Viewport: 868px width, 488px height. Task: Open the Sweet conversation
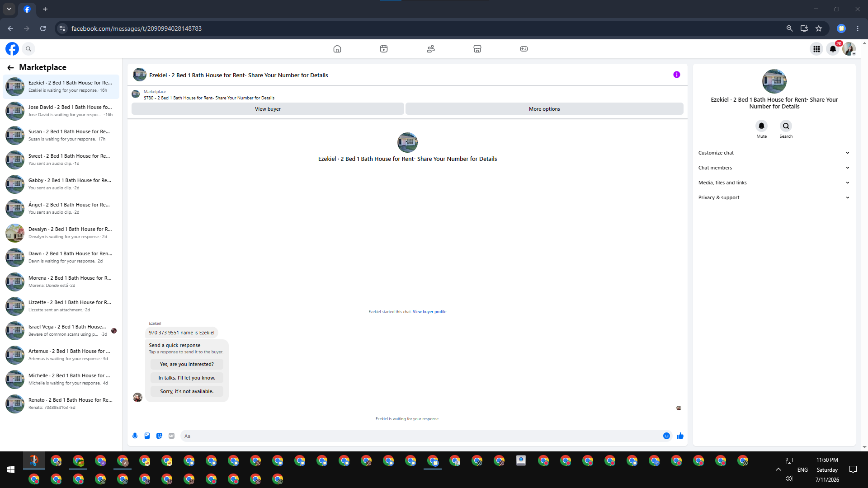61,160
